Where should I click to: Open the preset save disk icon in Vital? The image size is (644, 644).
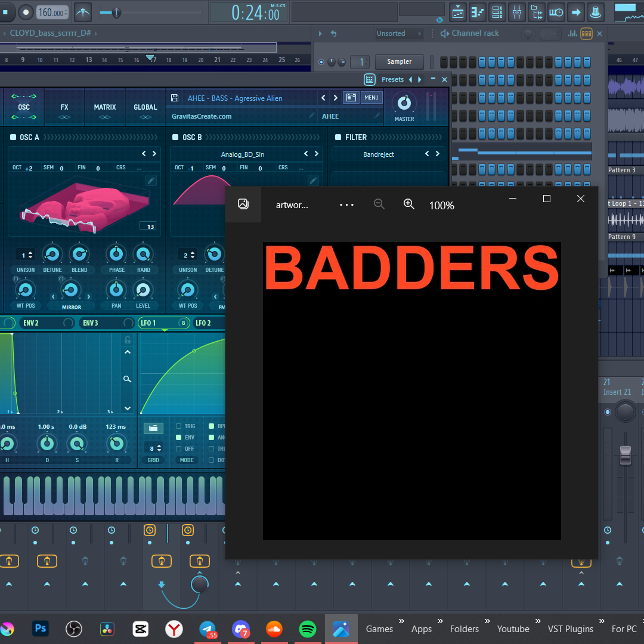175,97
